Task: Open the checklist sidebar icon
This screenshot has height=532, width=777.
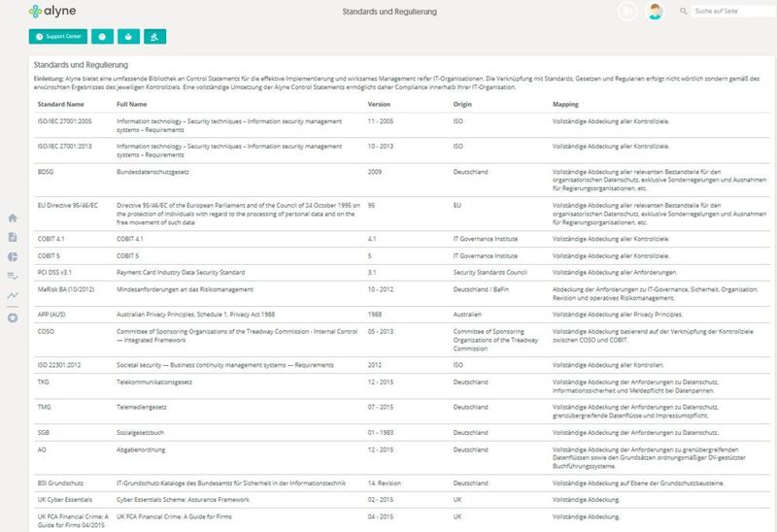Action: coord(13,276)
